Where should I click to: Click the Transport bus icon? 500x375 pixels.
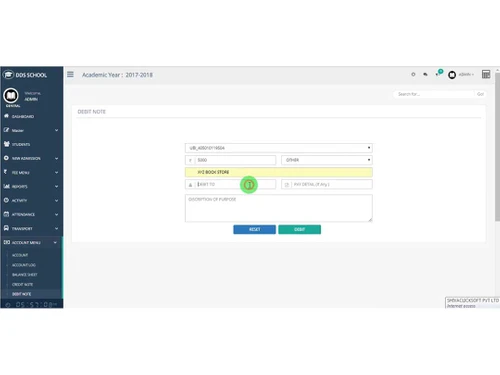6,228
